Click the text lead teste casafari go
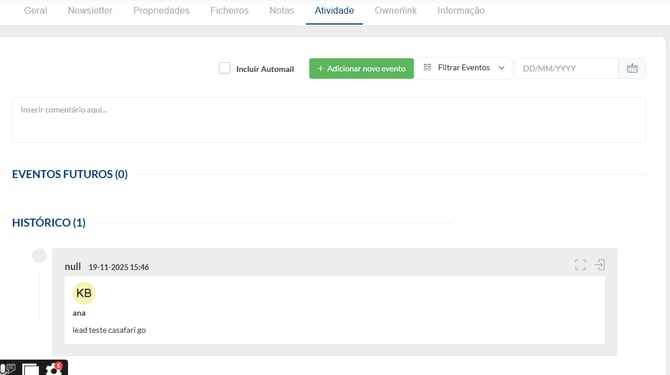 coord(109,330)
